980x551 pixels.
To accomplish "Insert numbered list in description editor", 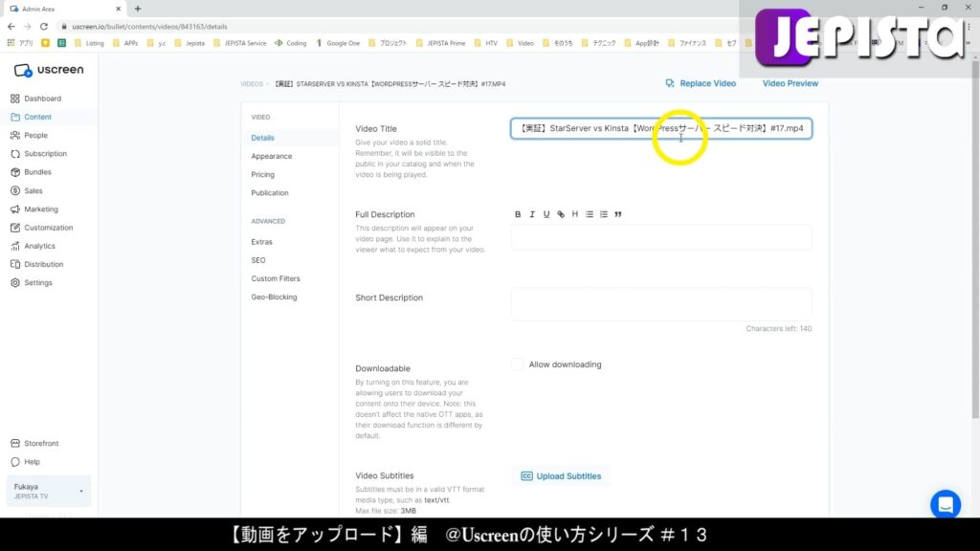I will (604, 214).
